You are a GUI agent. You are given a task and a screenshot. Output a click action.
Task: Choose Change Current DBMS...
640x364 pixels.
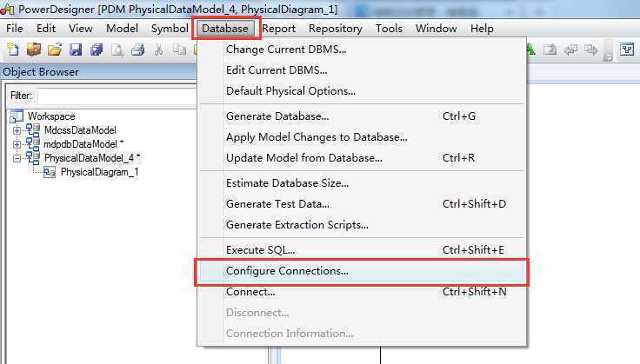point(362,50)
